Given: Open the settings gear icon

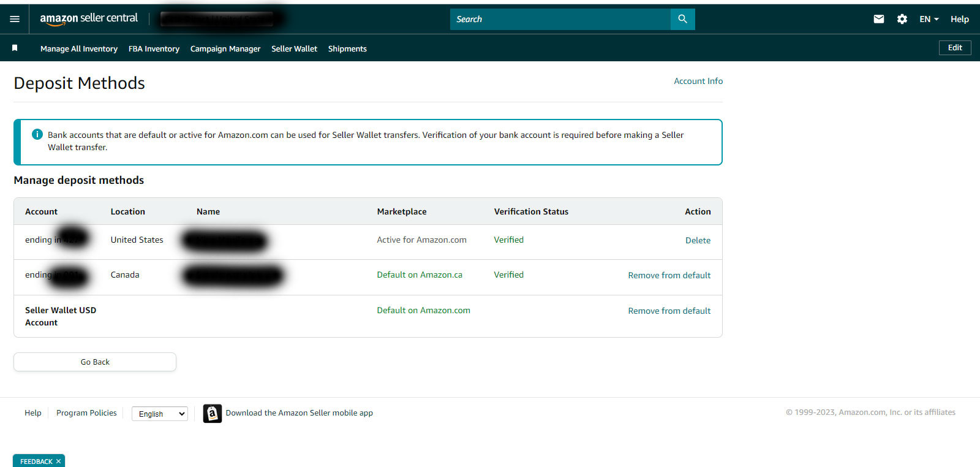Looking at the screenshot, I should (902, 19).
